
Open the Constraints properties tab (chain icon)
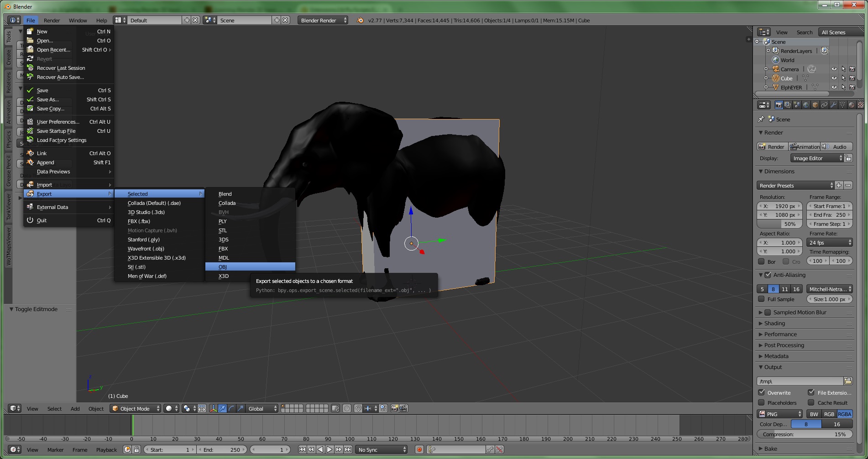tap(824, 105)
